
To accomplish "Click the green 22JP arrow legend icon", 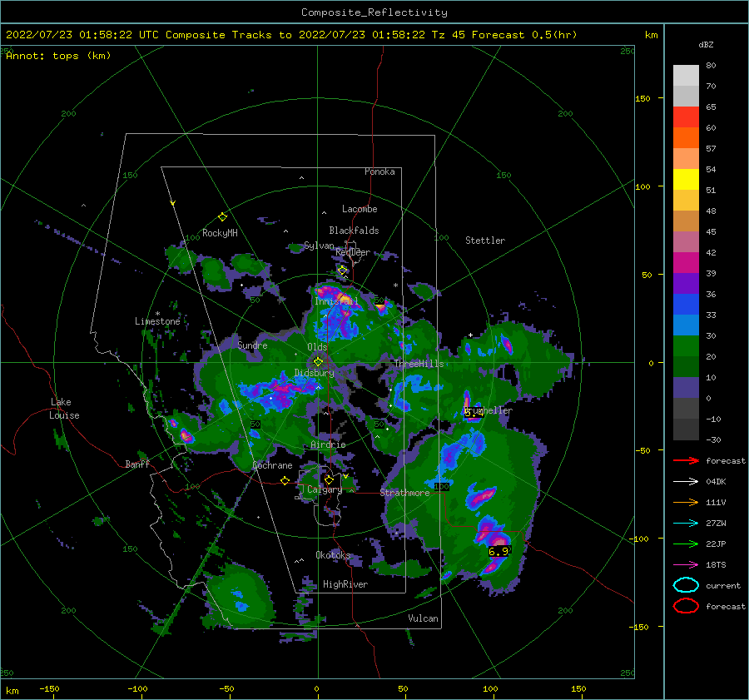I will [x=686, y=544].
